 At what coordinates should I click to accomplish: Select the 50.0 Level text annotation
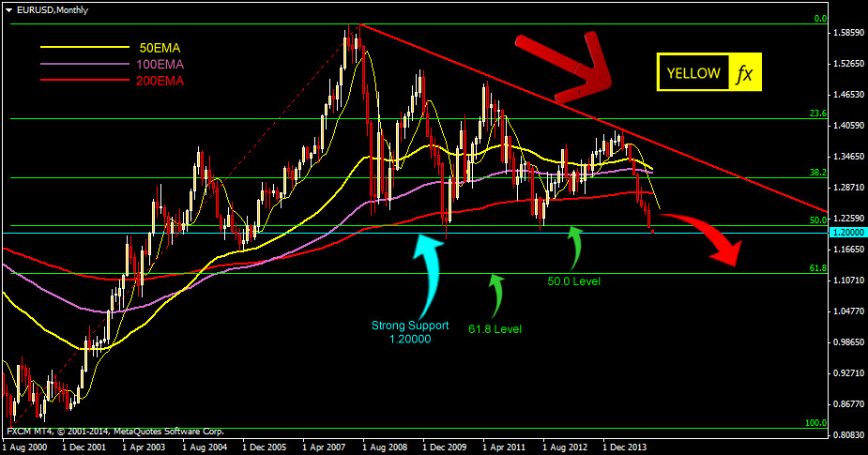pyautogui.click(x=574, y=281)
